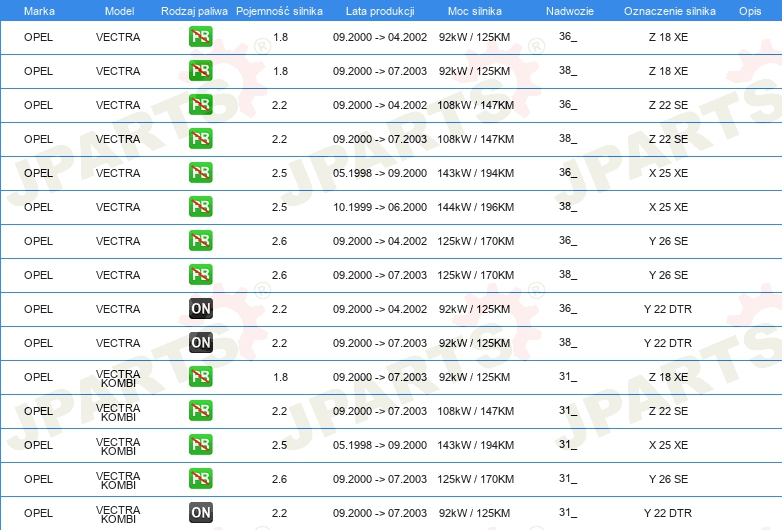
Task: Click 'Y 22 DTR' in the 38_ row
Action: click(668, 343)
